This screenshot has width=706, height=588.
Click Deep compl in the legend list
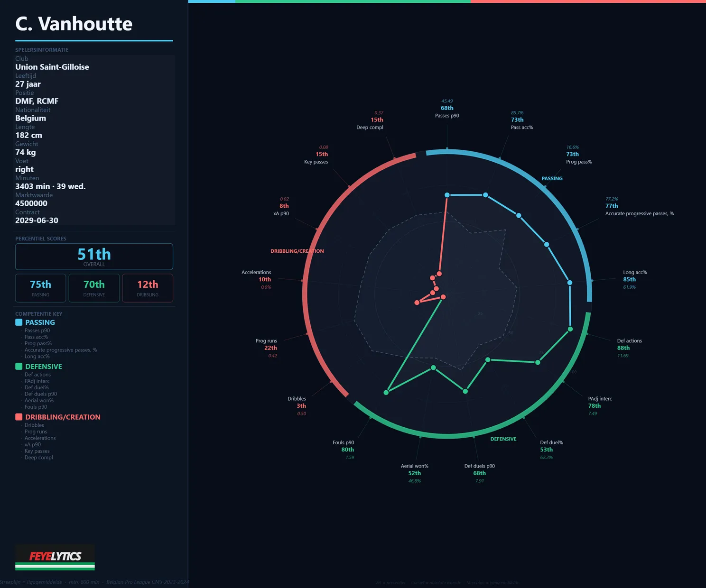point(38,458)
